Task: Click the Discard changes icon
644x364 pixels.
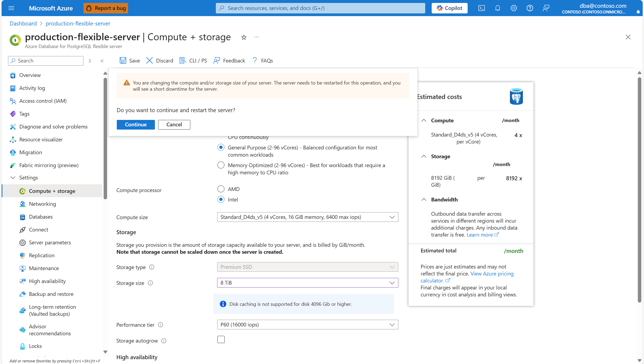Action: (x=150, y=61)
